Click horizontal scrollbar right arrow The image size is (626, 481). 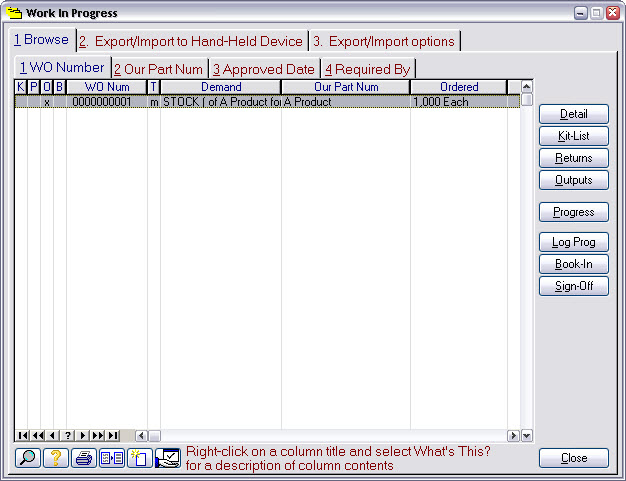(x=513, y=435)
